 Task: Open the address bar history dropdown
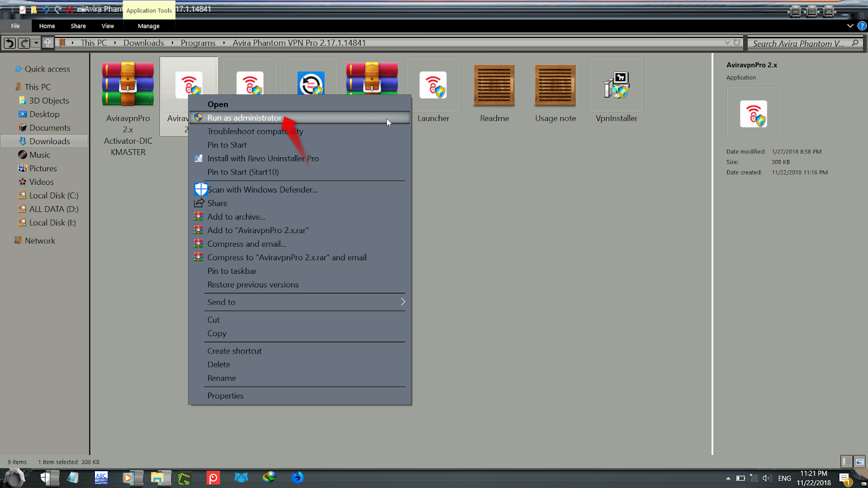tap(727, 43)
